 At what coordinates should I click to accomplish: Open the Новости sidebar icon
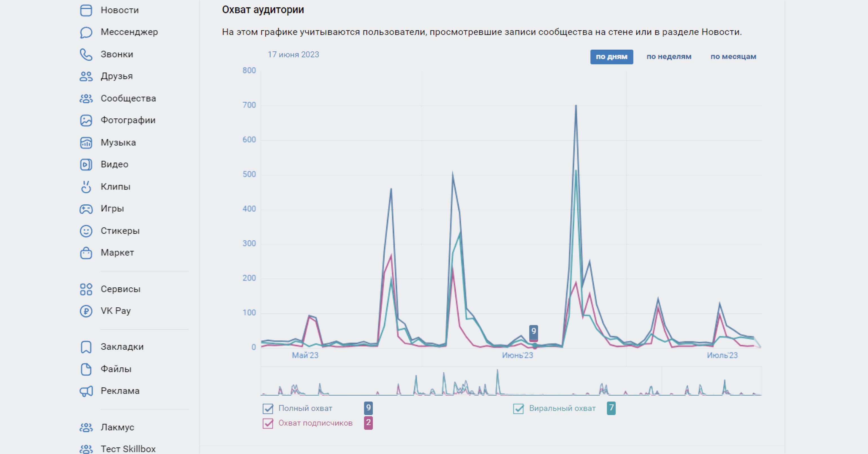(86, 10)
